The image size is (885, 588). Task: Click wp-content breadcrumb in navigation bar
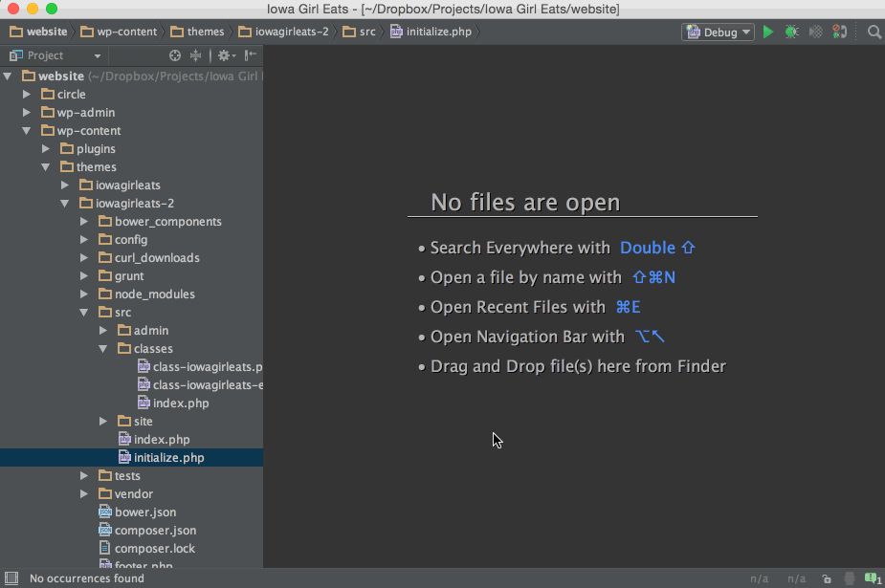point(119,32)
